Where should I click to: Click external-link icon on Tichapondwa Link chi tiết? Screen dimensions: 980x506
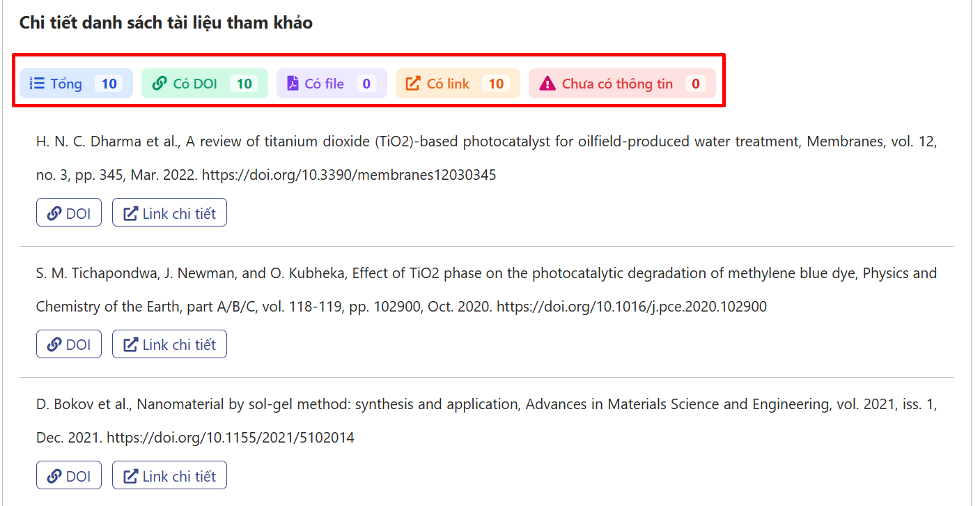click(130, 344)
